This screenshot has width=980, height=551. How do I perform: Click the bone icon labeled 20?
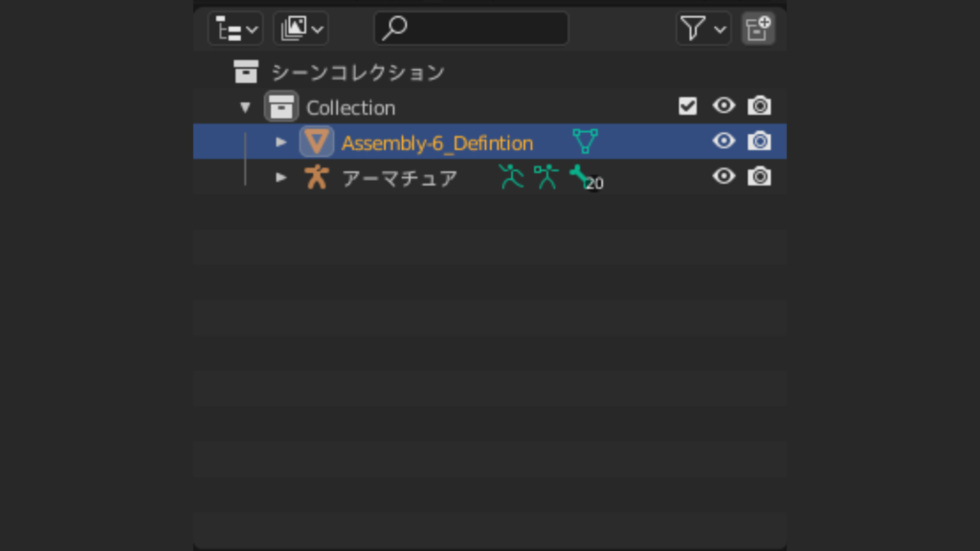point(579,176)
